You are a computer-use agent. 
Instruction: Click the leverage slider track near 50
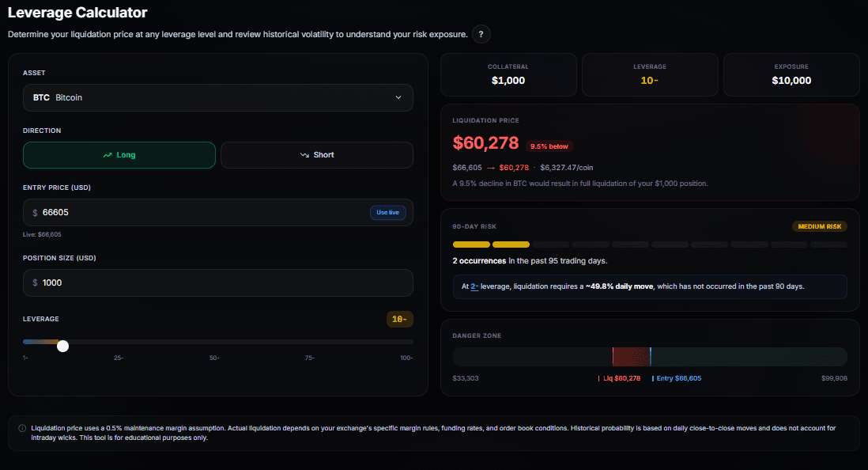(214, 342)
